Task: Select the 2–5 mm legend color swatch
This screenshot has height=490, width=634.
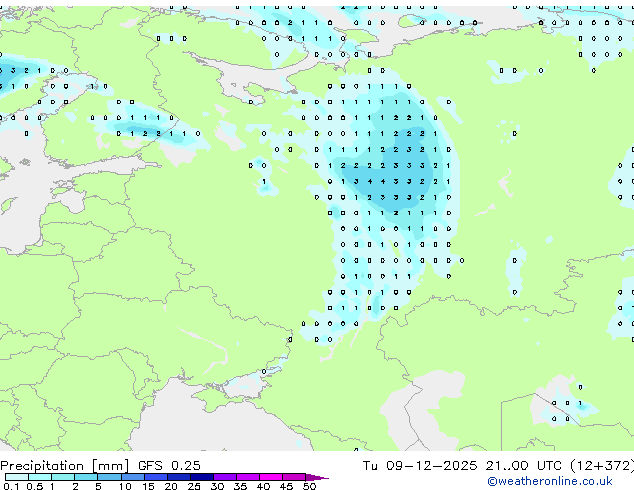Action: pos(86,477)
